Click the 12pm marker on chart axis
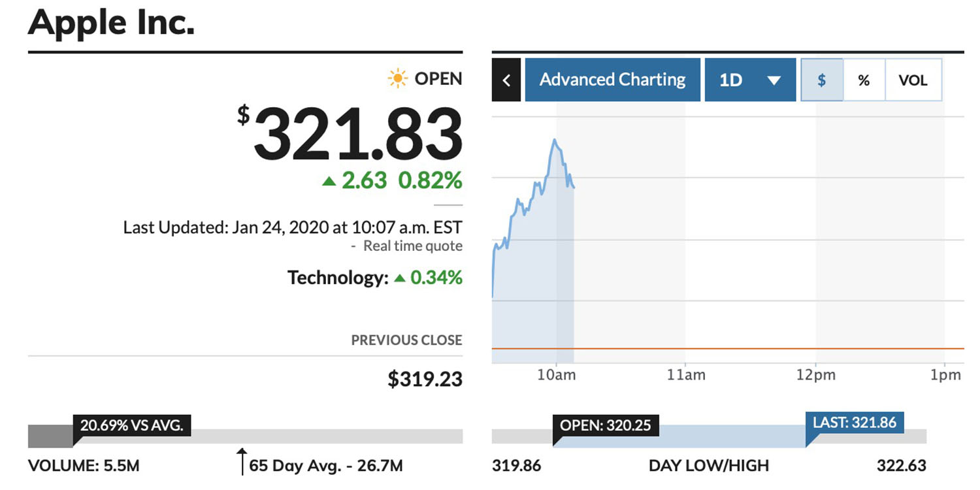 click(x=815, y=374)
